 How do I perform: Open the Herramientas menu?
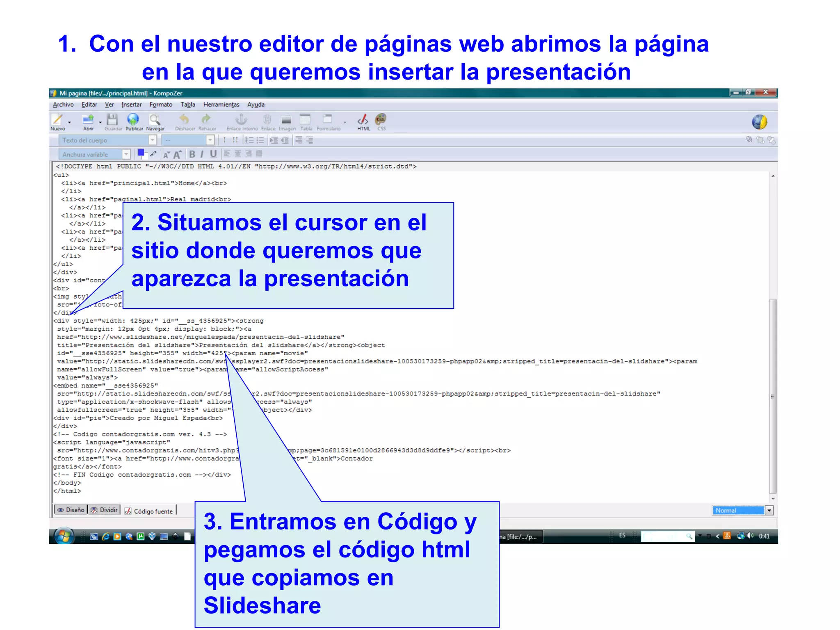pos(221,105)
